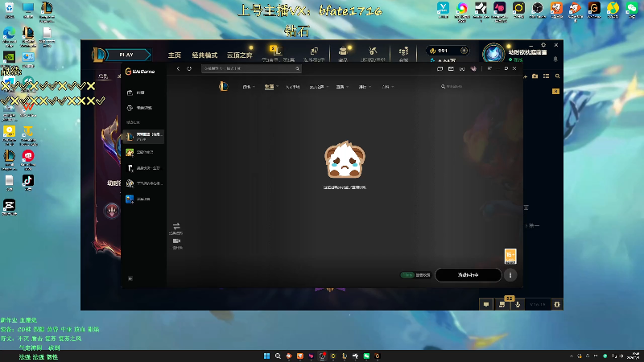Select the third game entry in WeGame list
This screenshot has height=362, width=644.
pyautogui.click(x=144, y=168)
